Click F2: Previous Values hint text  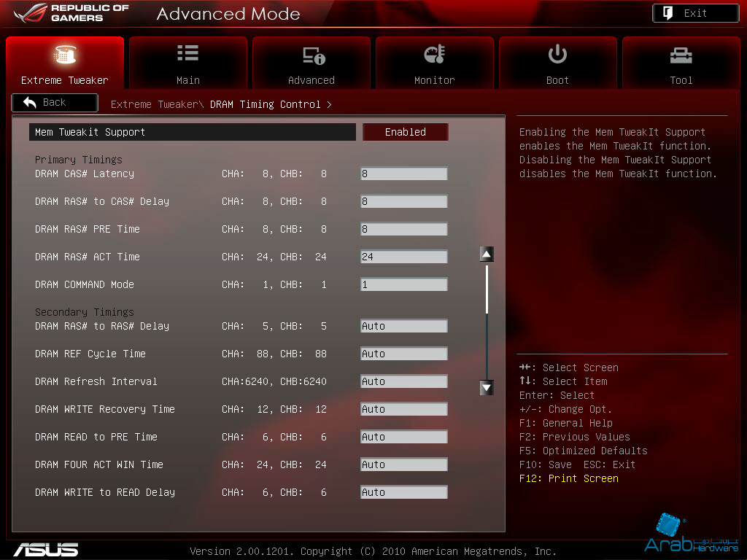pos(575,437)
